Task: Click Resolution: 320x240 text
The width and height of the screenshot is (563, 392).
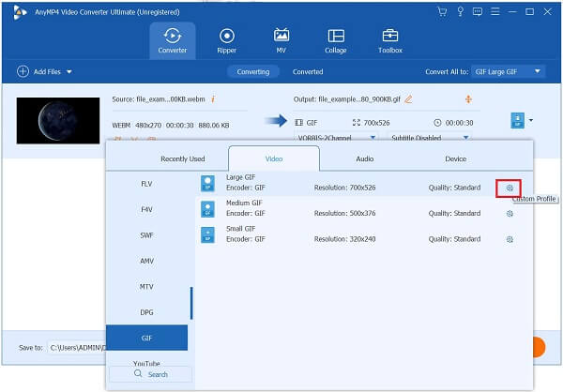Action: [344, 239]
